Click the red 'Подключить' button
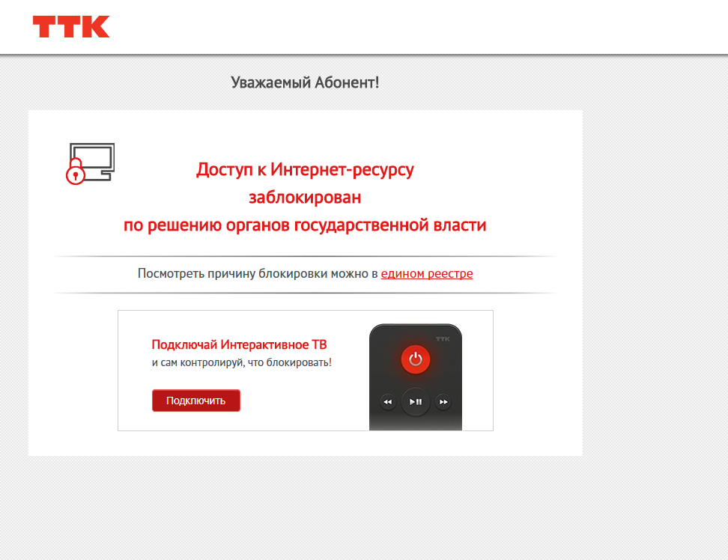728x560 pixels. click(x=196, y=401)
